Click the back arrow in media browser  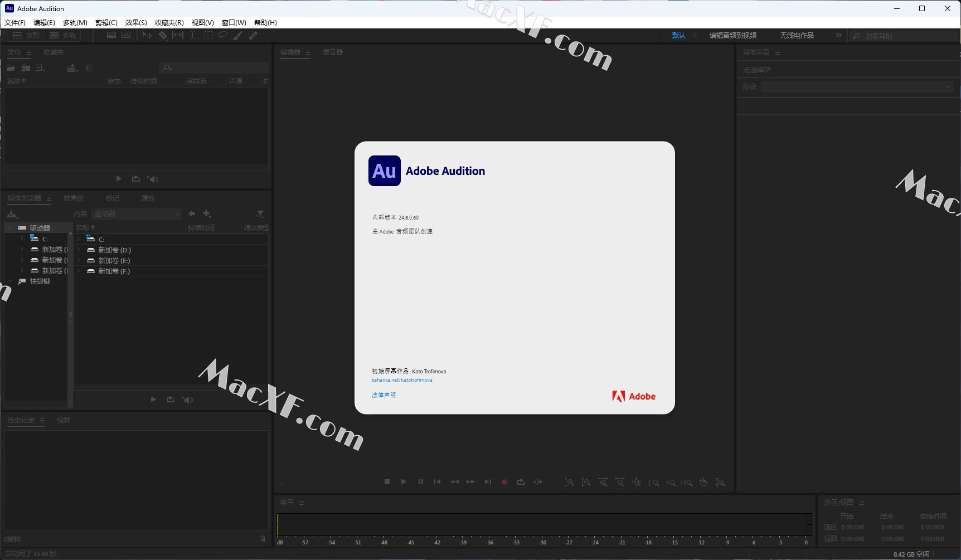tap(192, 214)
